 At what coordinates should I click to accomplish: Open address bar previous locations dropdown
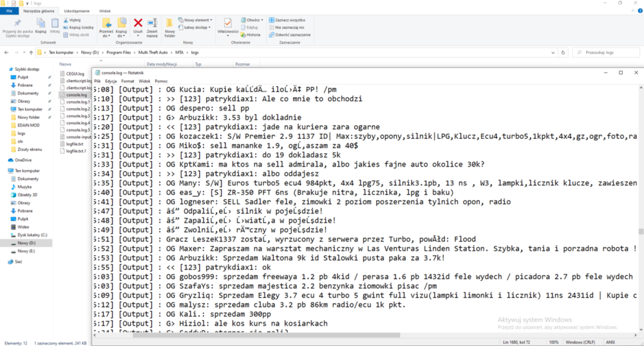[553, 53]
